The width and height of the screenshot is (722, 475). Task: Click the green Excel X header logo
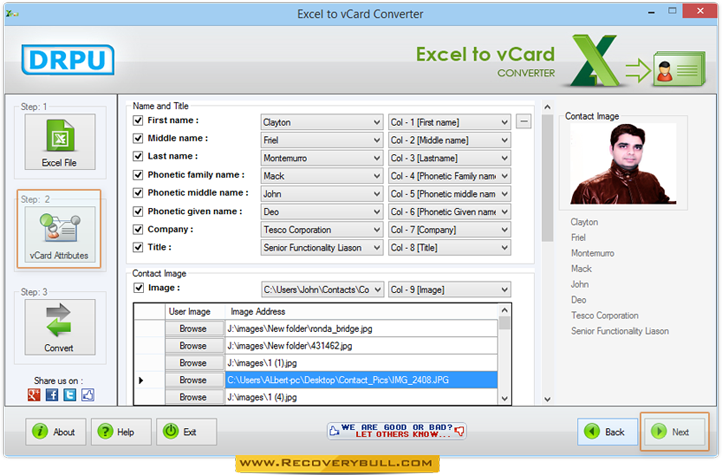click(x=595, y=61)
